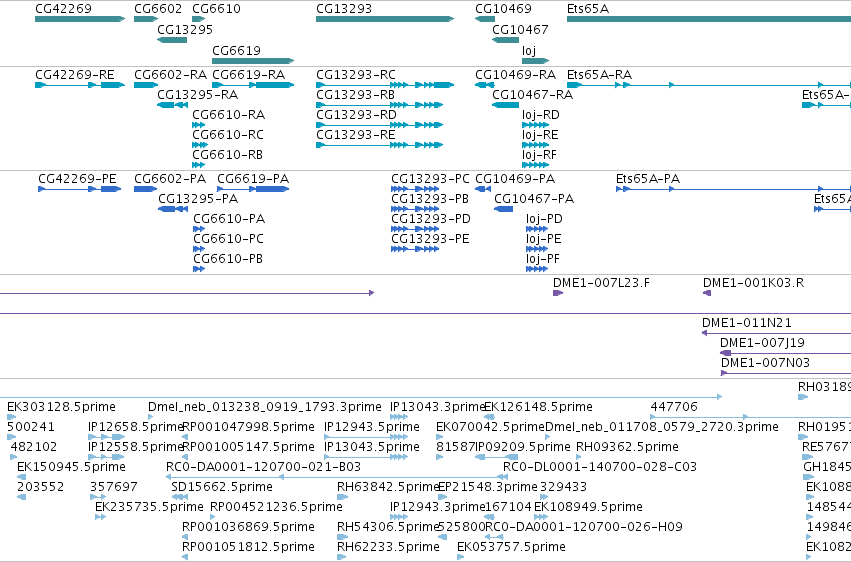The image size is (851, 562).
Task: Click protein CG6610-PA
Action: pos(199,229)
